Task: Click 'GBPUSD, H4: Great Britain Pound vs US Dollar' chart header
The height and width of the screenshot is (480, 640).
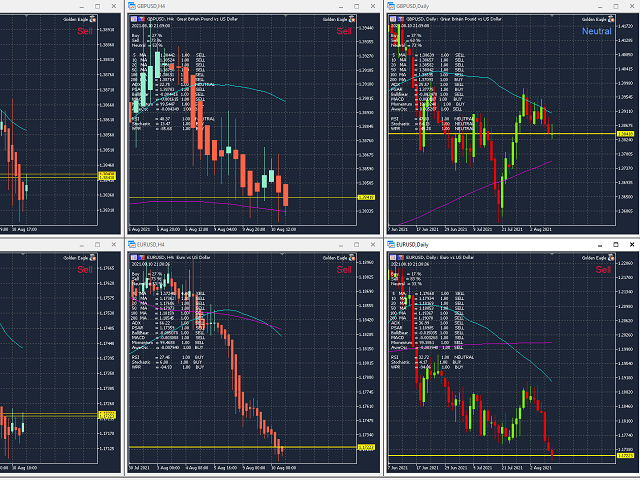Action: pyautogui.click(x=192, y=19)
